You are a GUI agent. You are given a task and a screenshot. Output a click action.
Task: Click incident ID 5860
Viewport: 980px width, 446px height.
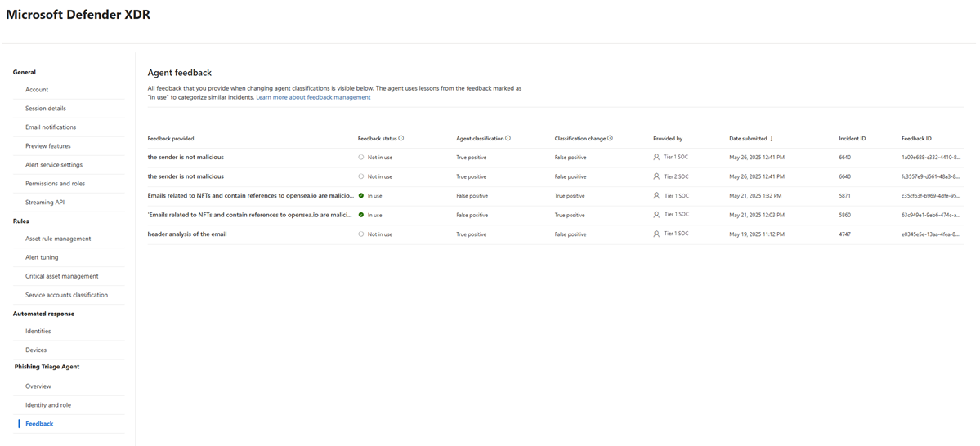pos(845,214)
